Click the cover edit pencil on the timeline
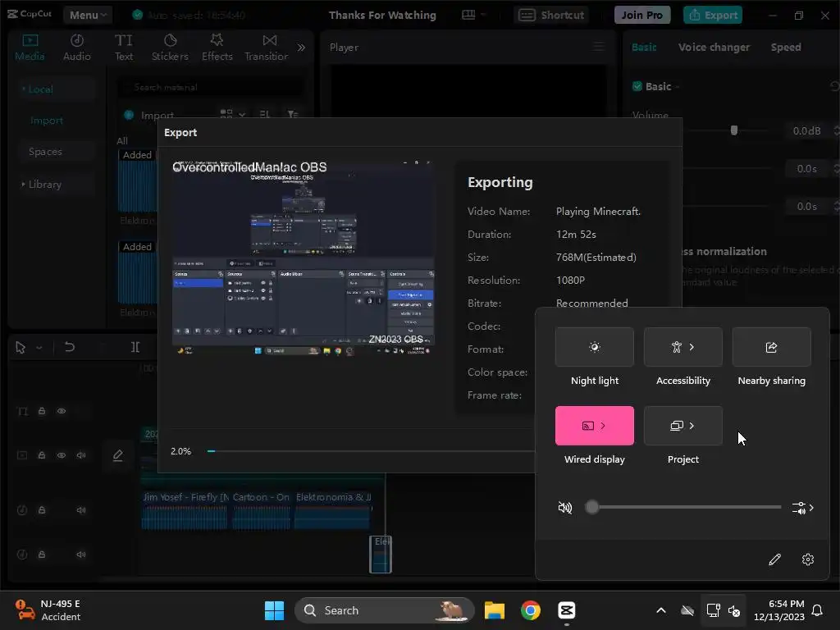Viewport: 840px width, 630px height. coord(118,455)
